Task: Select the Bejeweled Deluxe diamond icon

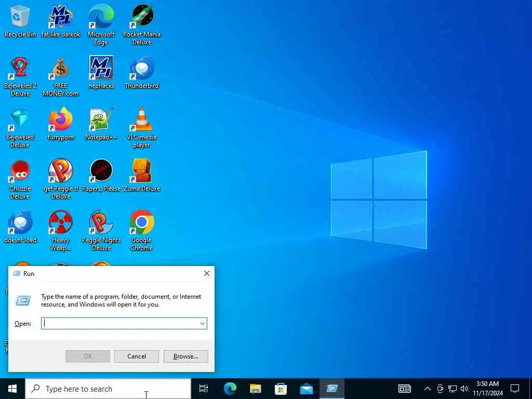Action: click(x=20, y=128)
